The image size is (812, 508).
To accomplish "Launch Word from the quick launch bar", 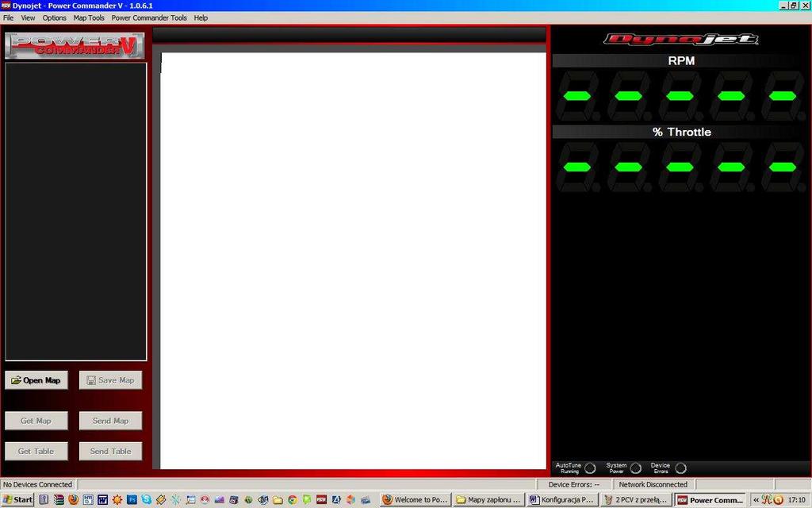I will 102,500.
